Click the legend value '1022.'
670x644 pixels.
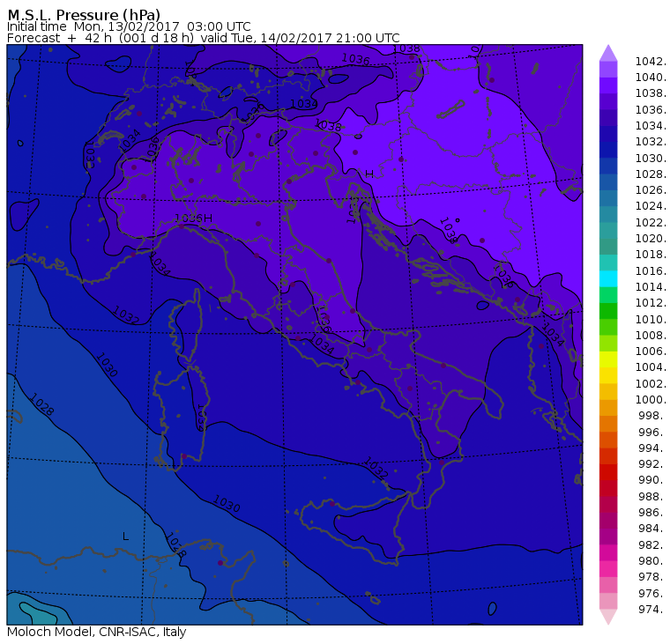point(651,223)
